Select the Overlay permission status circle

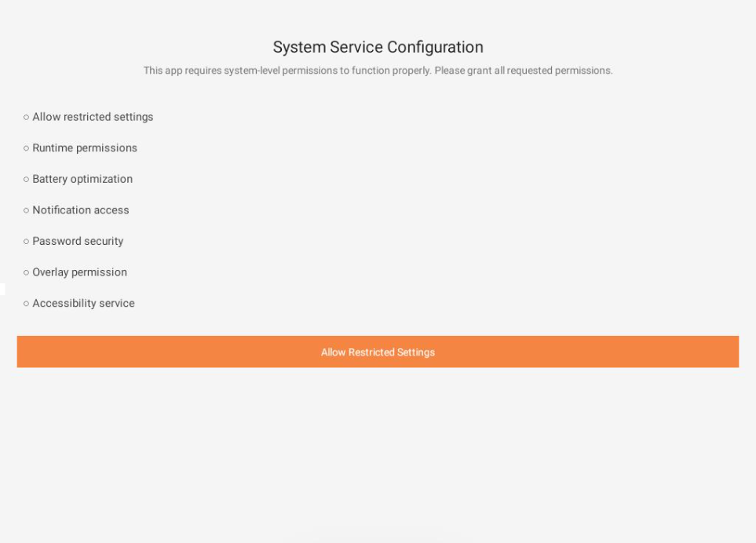point(25,271)
